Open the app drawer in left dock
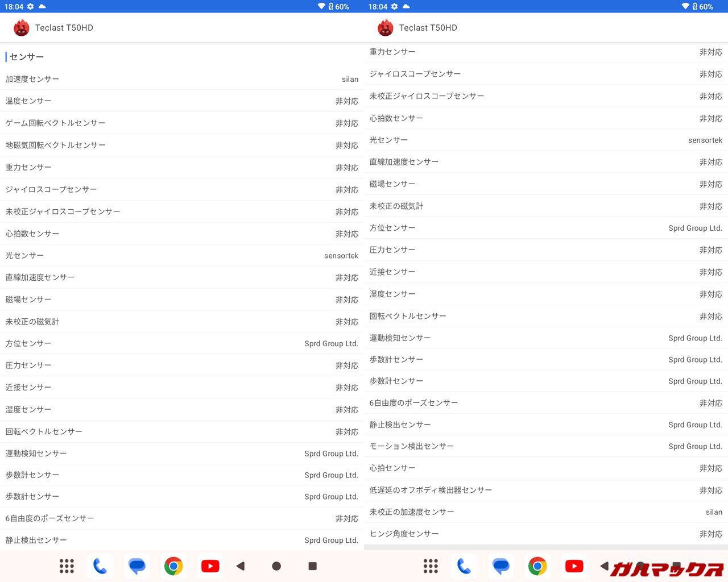This screenshot has width=728, height=582. tap(67, 566)
